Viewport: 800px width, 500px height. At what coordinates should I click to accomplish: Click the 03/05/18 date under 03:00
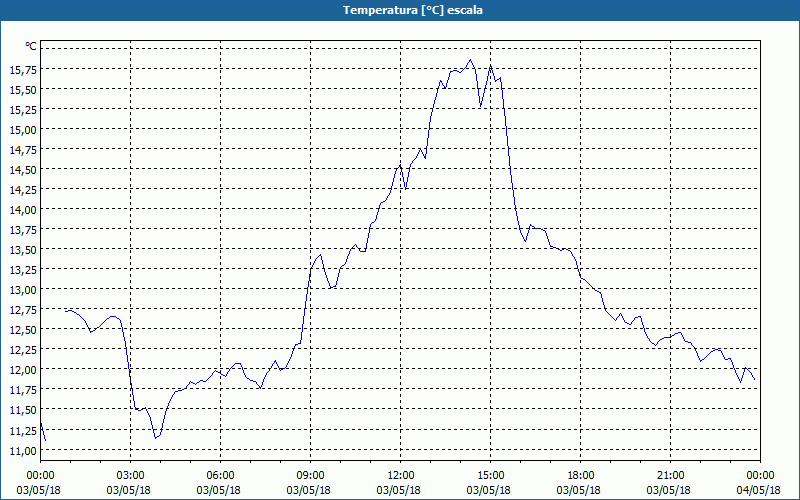(129, 490)
